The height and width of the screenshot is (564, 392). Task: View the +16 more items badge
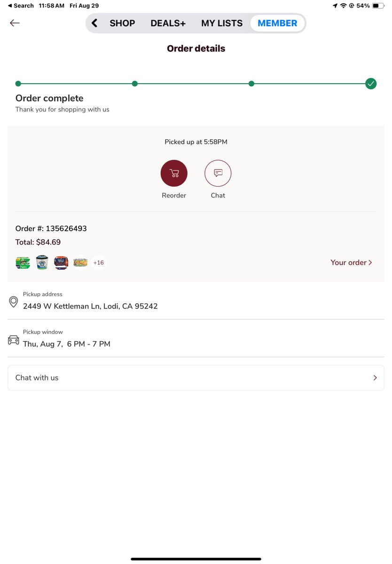pyautogui.click(x=99, y=263)
